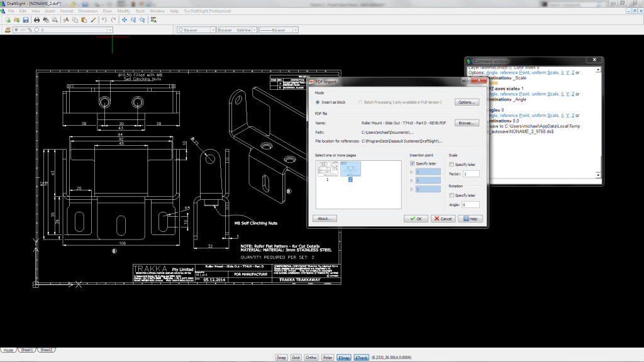The width and height of the screenshot is (644, 362).
Task: Enable Specify later under Scale
Action: click(452, 164)
